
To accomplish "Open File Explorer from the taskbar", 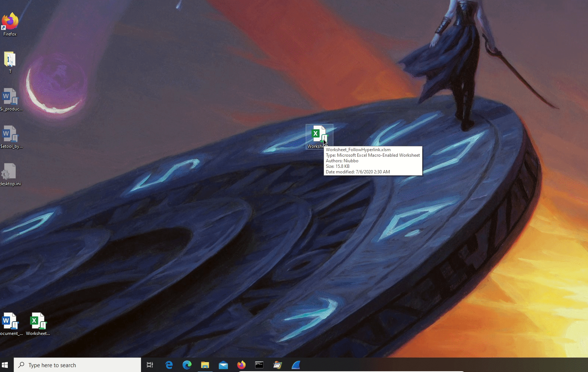I will tap(205, 365).
